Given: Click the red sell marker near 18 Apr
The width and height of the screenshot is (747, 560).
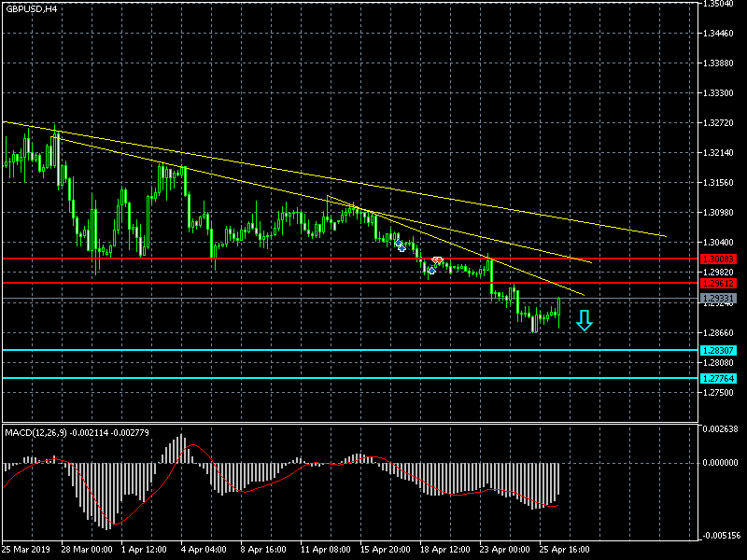Looking at the screenshot, I should pos(437,260).
